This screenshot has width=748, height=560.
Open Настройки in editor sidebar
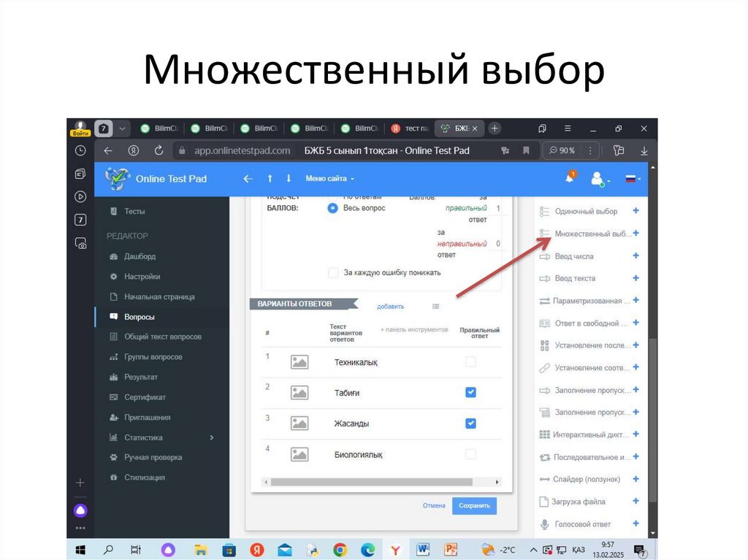click(x=142, y=277)
